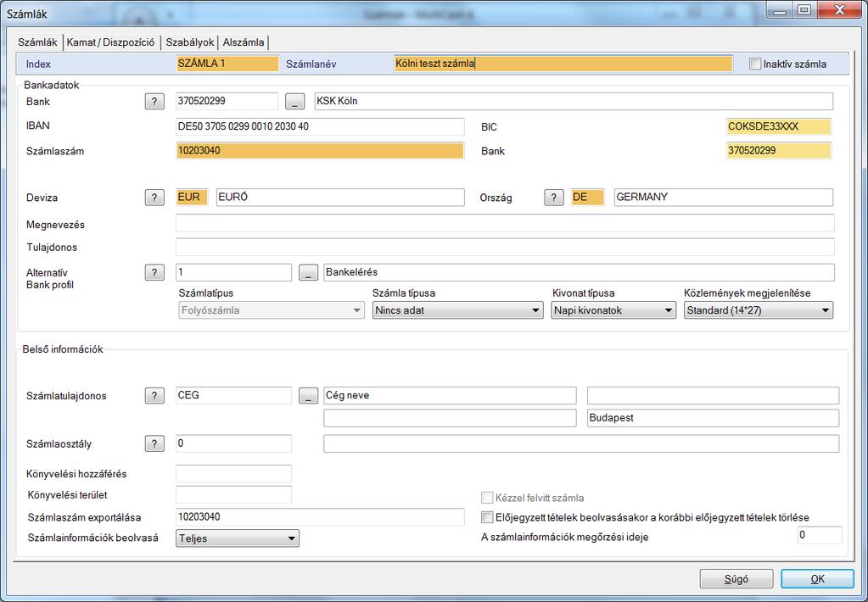Image resolution: width=868 pixels, height=602 pixels.
Task: Open the Ország lookup question-mark button
Action: (553, 198)
